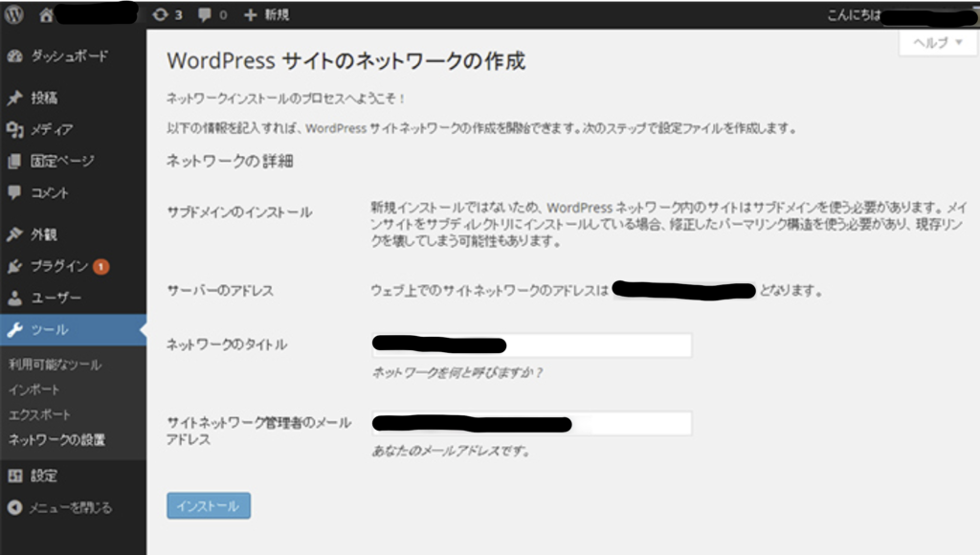980x555 pixels.
Task: Click ネットワークのタイトル label
Action: [x=227, y=344]
